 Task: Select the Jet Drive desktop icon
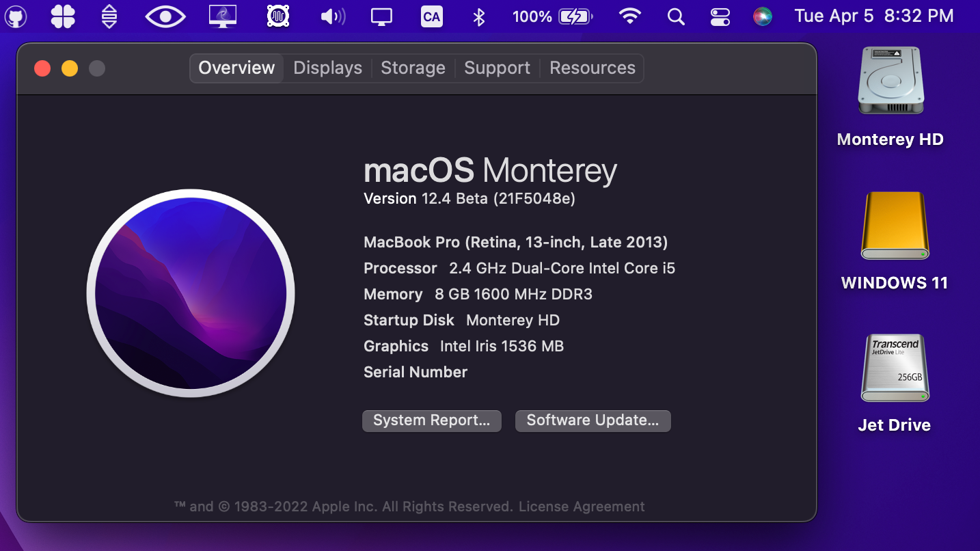point(895,384)
